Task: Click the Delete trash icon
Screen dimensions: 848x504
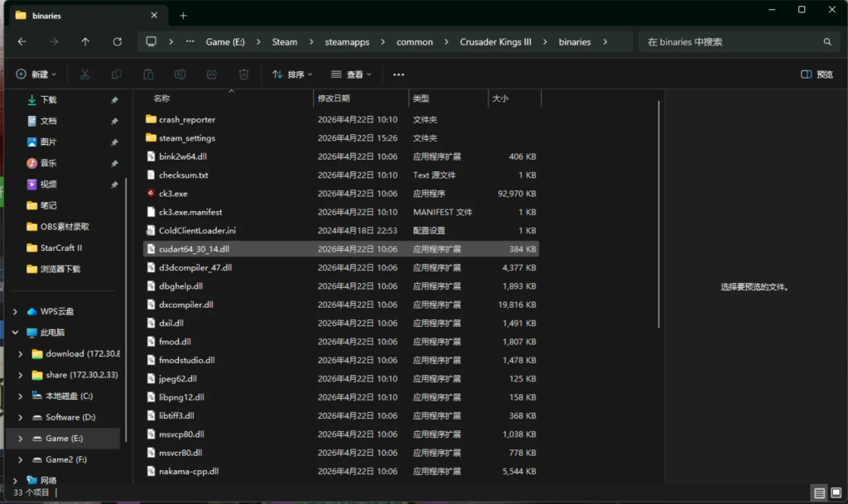Action: pyautogui.click(x=243, y=74)
